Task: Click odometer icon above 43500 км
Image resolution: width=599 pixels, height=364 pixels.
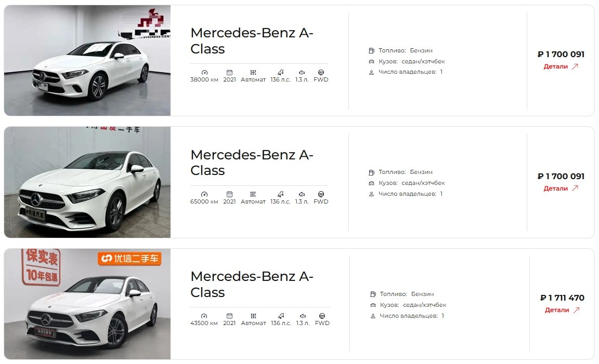Action: 204,316
